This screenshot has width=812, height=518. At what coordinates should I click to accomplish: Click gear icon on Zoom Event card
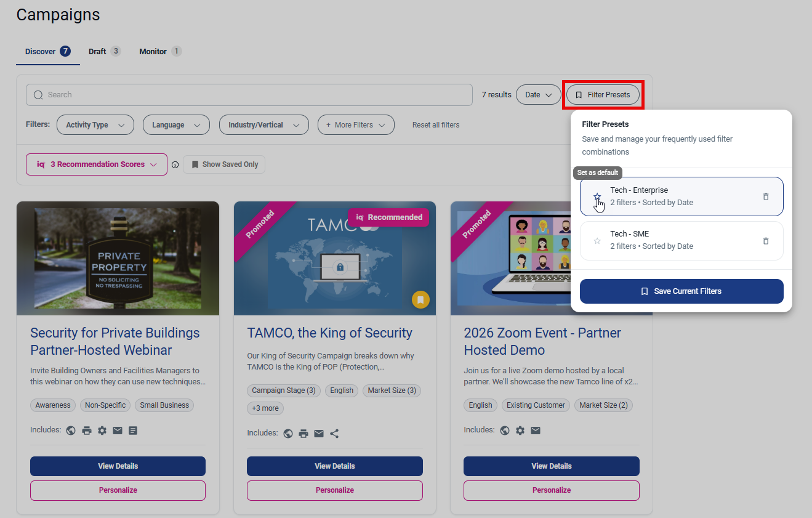click(x=520, y=431)
